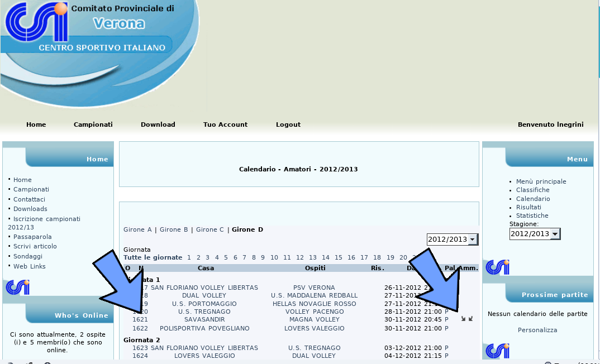Switch to the Girone A tab
This screenshot has width=600, height=364.
137,230
